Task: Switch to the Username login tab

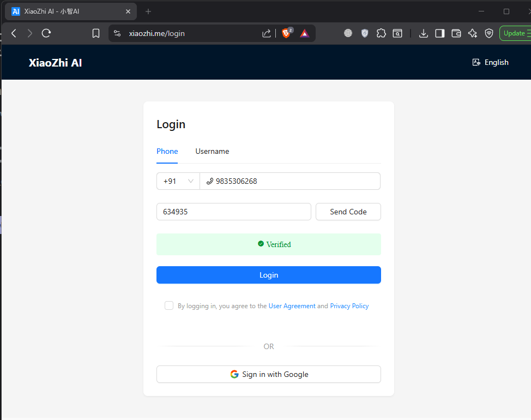Action: (x=212, y=152)
